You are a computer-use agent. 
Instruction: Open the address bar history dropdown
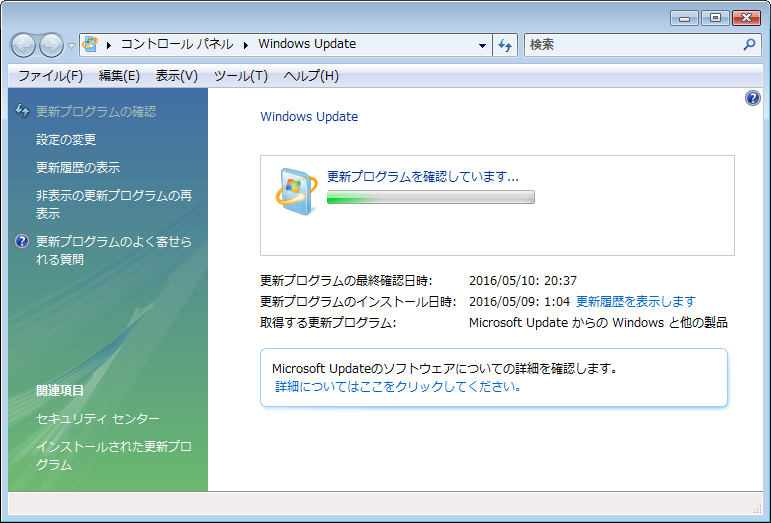(x=482, y=45)
